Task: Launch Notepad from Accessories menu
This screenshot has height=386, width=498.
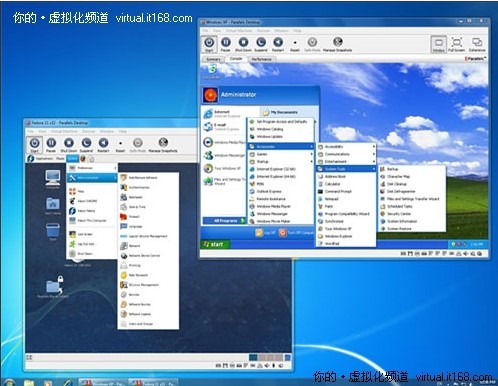Action: [x=346, y=199]
